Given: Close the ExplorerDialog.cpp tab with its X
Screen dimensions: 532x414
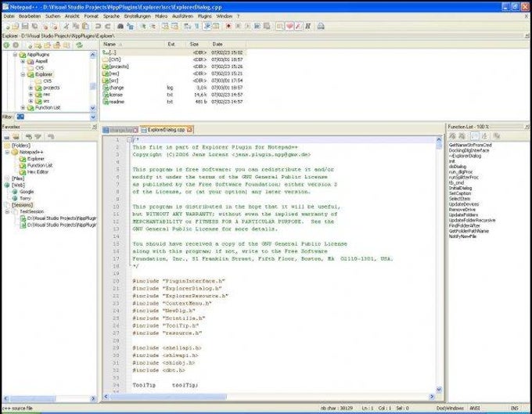Looking at the screenshot, I should [189, 129].
